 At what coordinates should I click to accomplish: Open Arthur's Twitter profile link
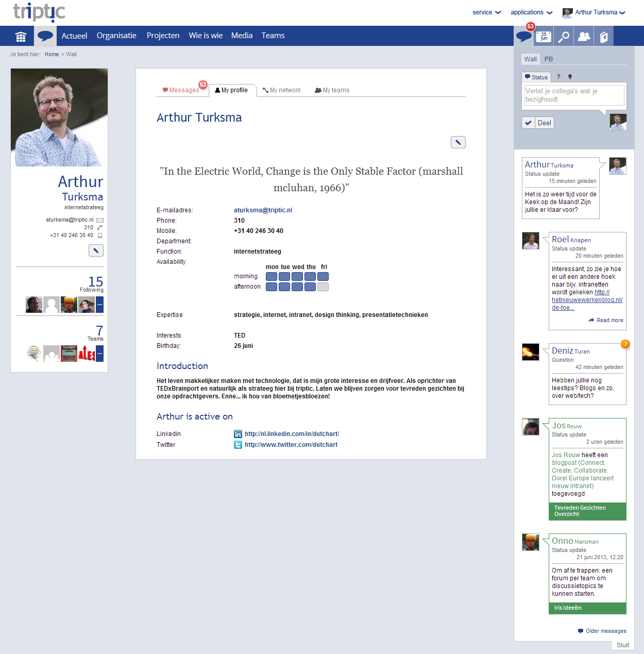pos(291,444)
